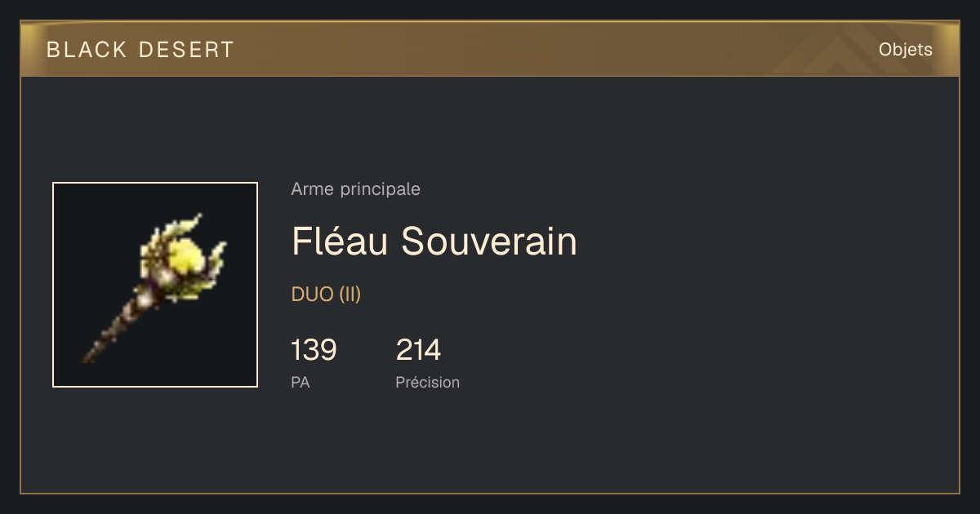Click the (II) numeral beside DUO
980x514 pixels.
[x=350, y=295]
